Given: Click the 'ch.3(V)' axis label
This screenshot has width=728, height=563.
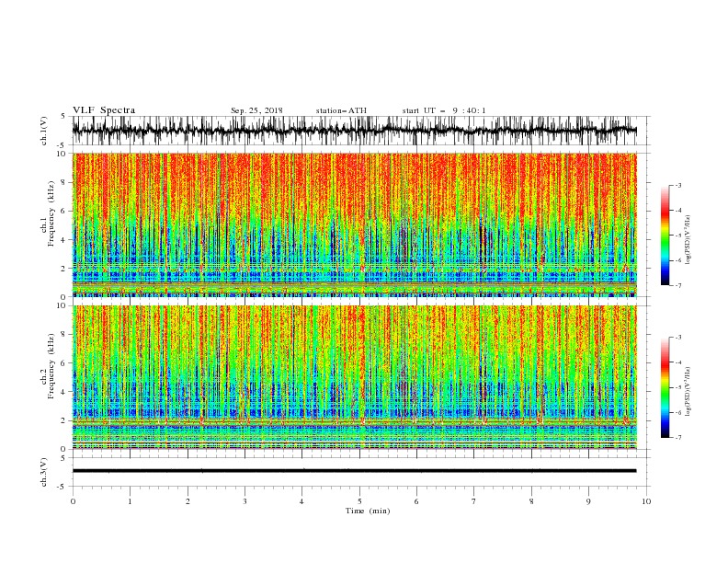Looking at the screenshot, I should (44, 472).
